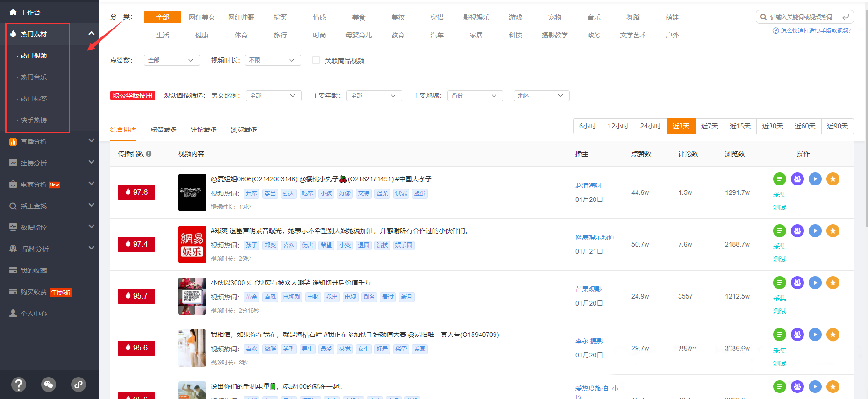The image size is (868, 399).
Task: Open 快手热榜 in the sidebar
Action: 34,120
